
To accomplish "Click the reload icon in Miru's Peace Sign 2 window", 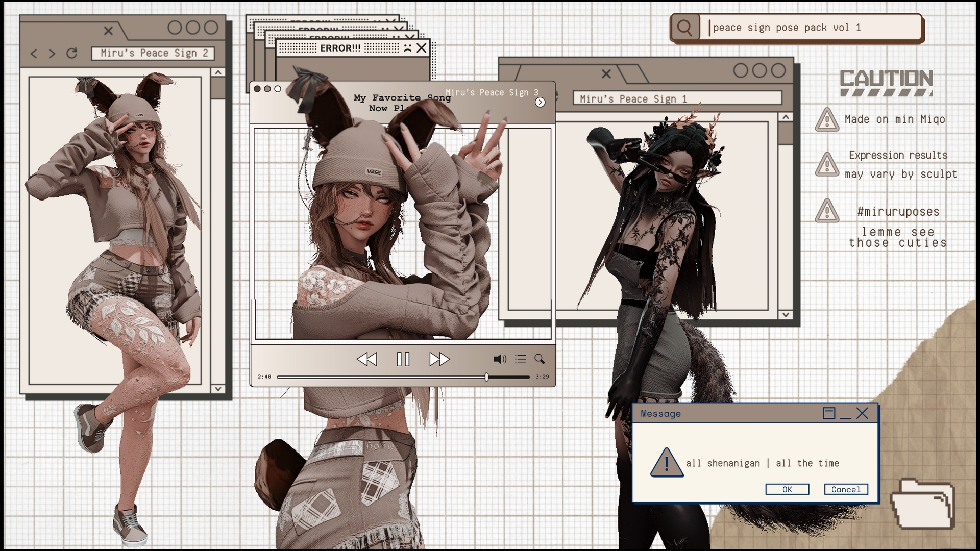I will (71, 53).
